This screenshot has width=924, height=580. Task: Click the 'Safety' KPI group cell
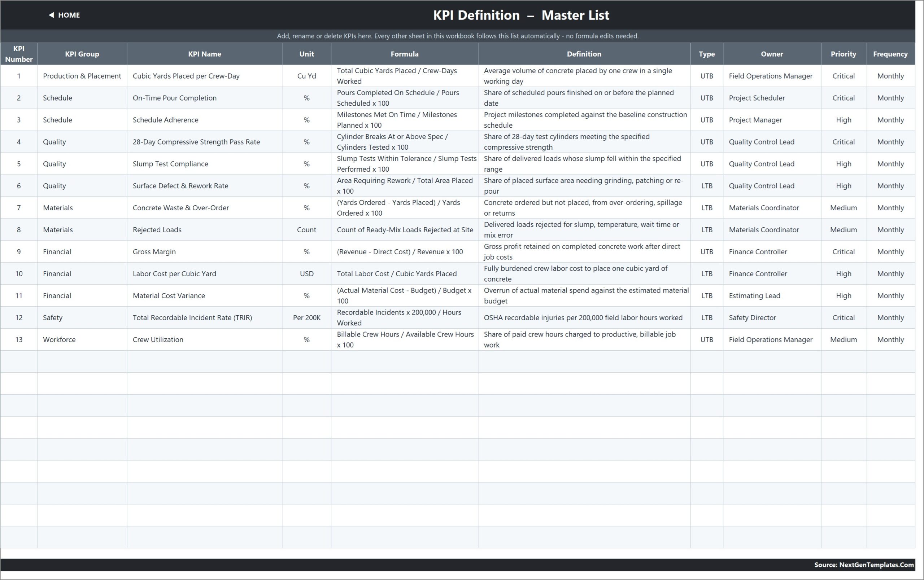[82, 317]
